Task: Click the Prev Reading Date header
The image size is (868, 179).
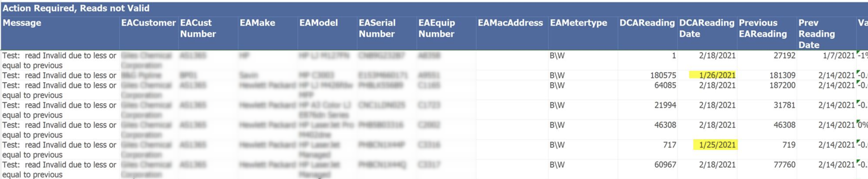Action: [x=827, y=34]
